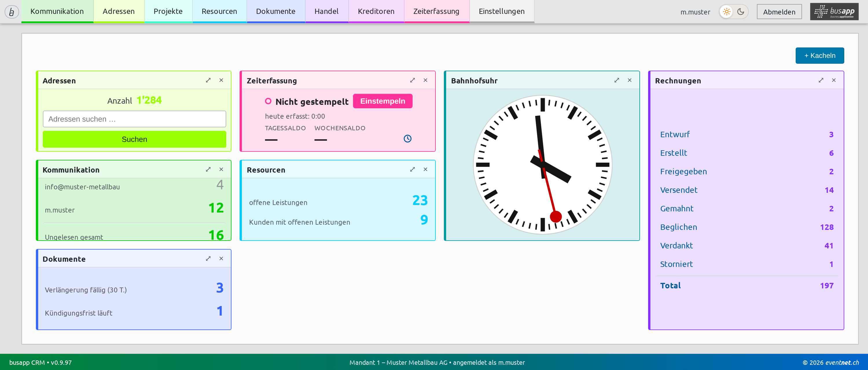This screenshot has width=868, height=370.
Task: Expand the Resourcen tile
Action: click(x=412, y=169)
